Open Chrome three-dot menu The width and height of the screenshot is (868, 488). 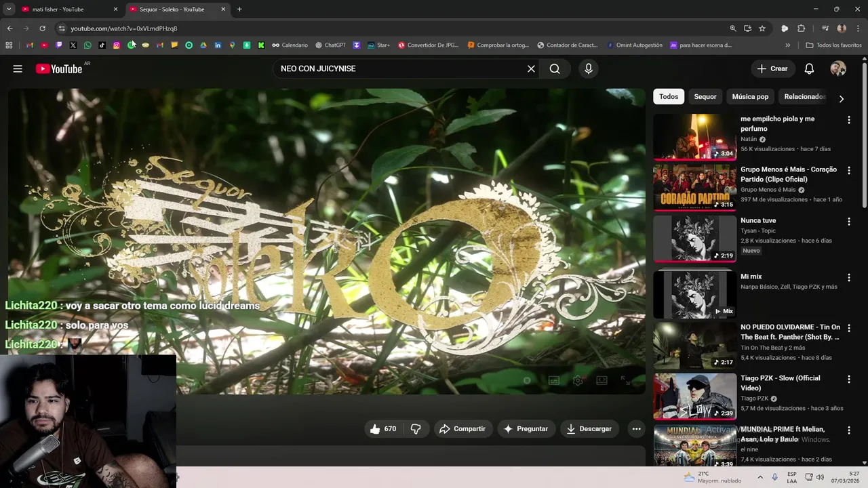tap(858, 28)
